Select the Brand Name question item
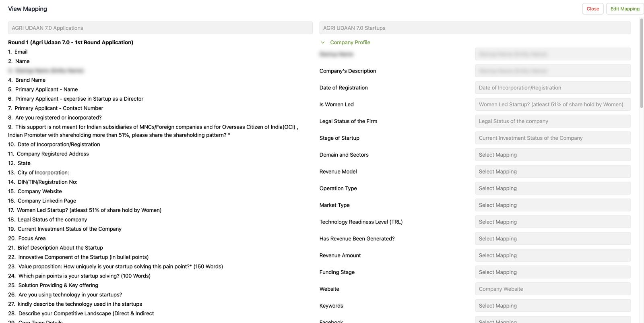Screen dimensions: 644x323 tap(27, 80)
